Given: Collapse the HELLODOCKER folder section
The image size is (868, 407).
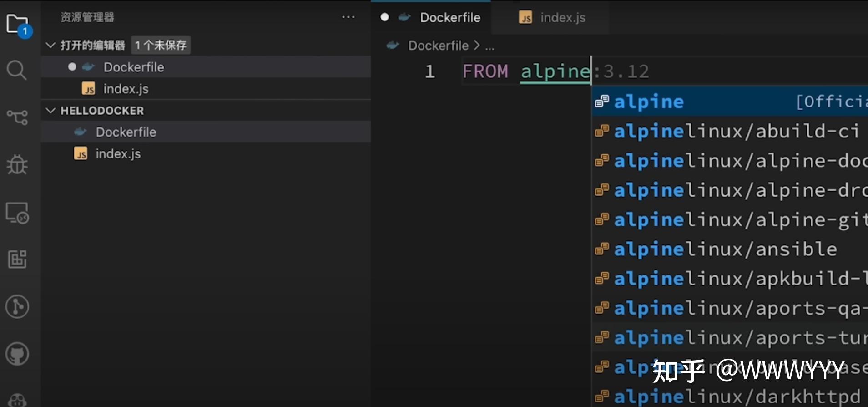Looking at the screenshot, I should pos(51,111).
